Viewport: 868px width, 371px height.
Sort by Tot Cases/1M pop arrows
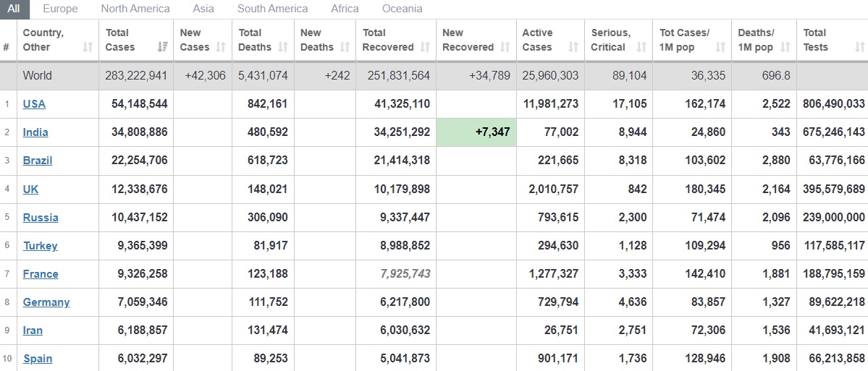[720, 48]
